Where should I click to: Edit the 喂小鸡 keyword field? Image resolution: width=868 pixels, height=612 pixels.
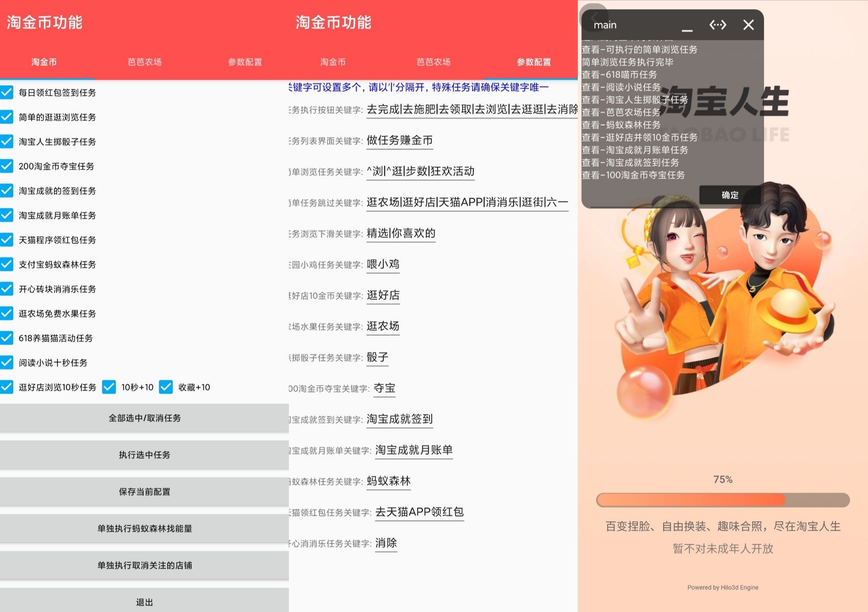tap(383, 264)
